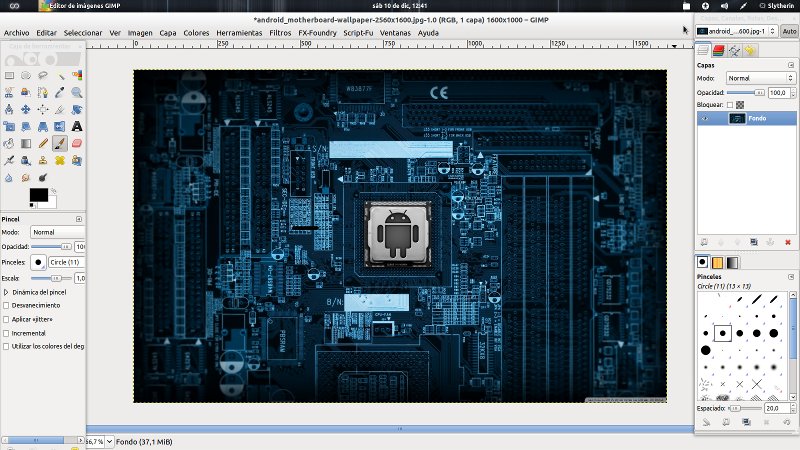Toggle Bloquear pixels checkbox in Capas
This screenshot has width=800, height=450.
click(730, 105)
